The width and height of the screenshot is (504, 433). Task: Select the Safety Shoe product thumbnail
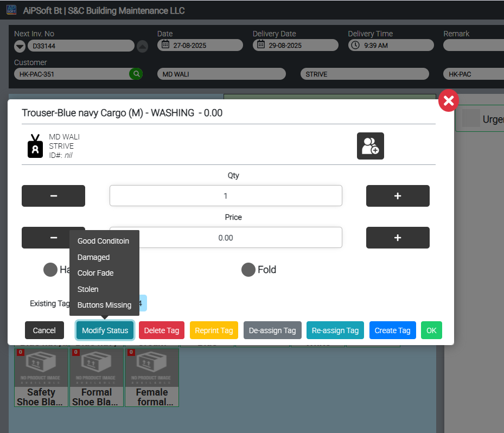41,377
